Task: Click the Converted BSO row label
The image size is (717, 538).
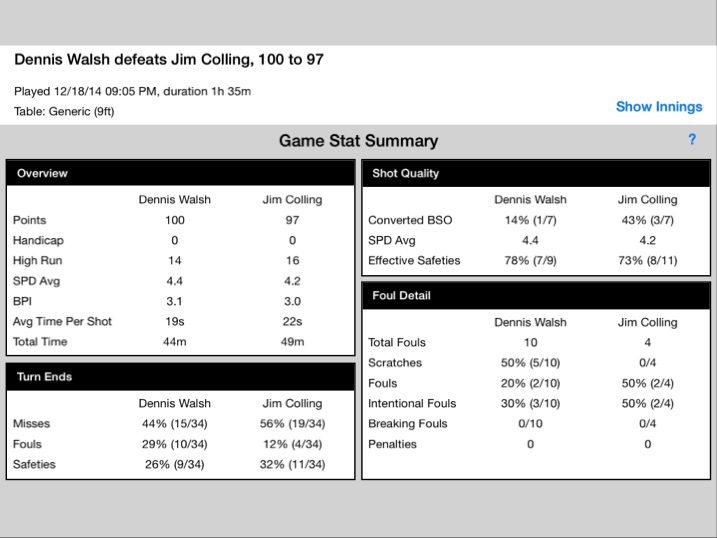Action: (410, 220)
